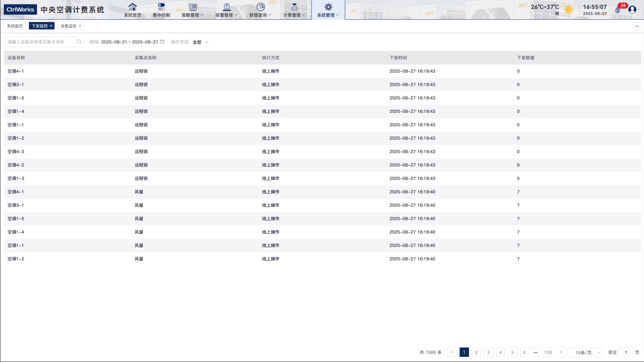
Task: Click the calendar icon beside date range
Action: click(x=162, y=42)
